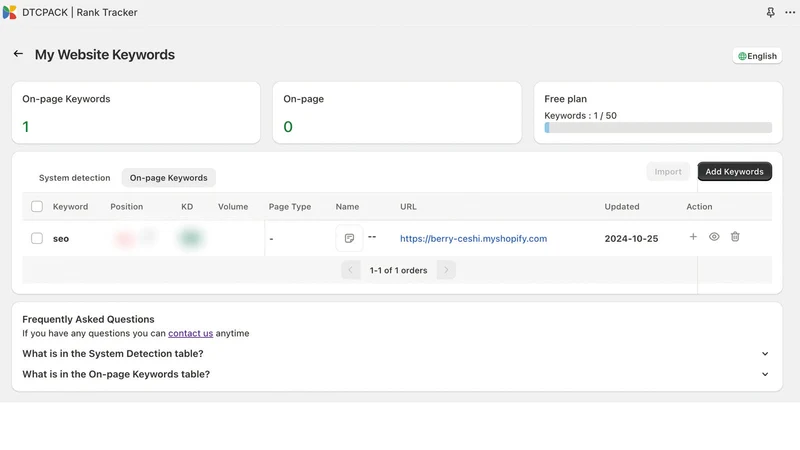Switch to System detection tab
Screen dimensions: 800x450
pos(74,178)
